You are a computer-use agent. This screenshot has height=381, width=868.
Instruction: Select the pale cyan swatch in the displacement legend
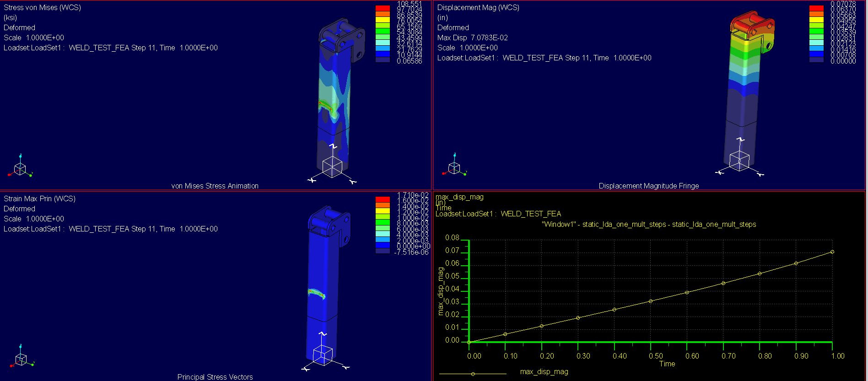click(x=816, y=43)
